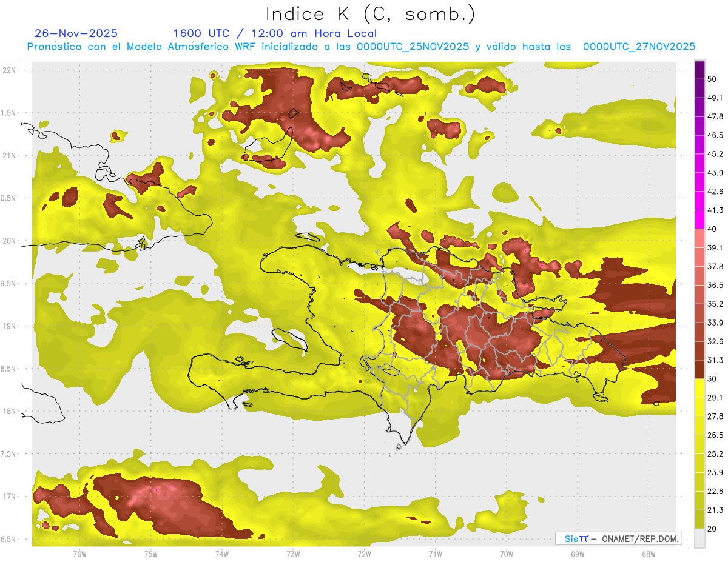728x562 pixels.
Task: Click the longitude axis label "72W"
Action: click(x=364, y=554)
